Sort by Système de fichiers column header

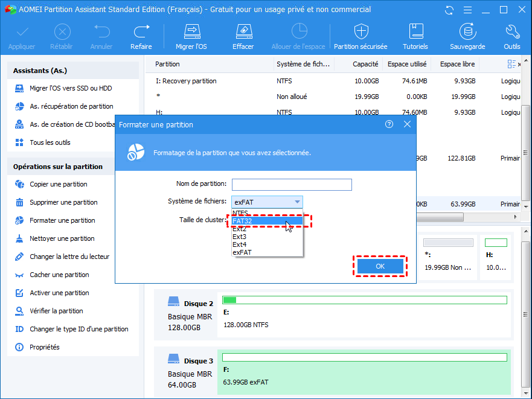point(304,64)
